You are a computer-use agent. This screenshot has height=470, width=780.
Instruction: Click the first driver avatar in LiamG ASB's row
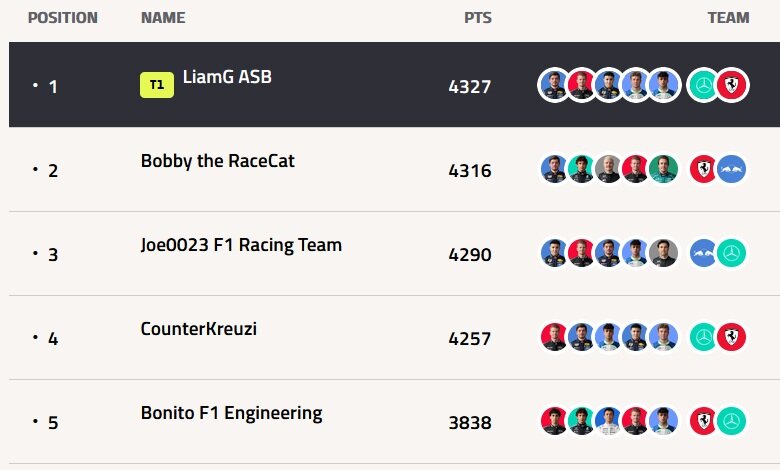tap(553, 85)
